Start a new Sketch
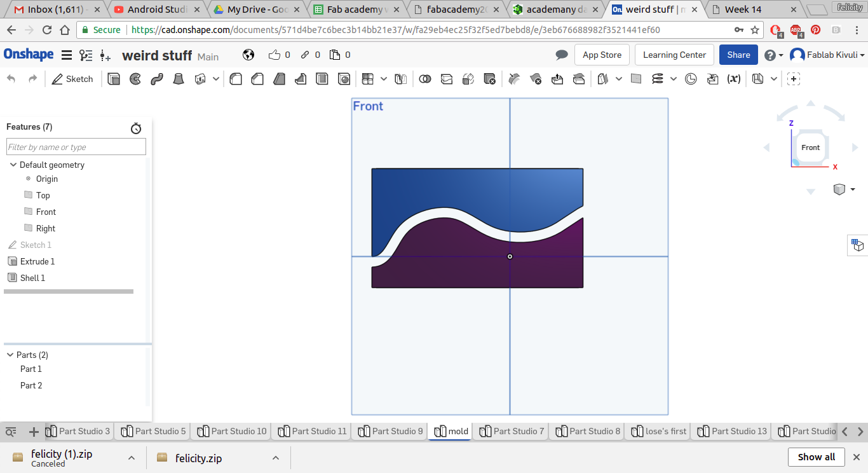The height and width of the screenshot is (473, 868). [x=72, y=79]
